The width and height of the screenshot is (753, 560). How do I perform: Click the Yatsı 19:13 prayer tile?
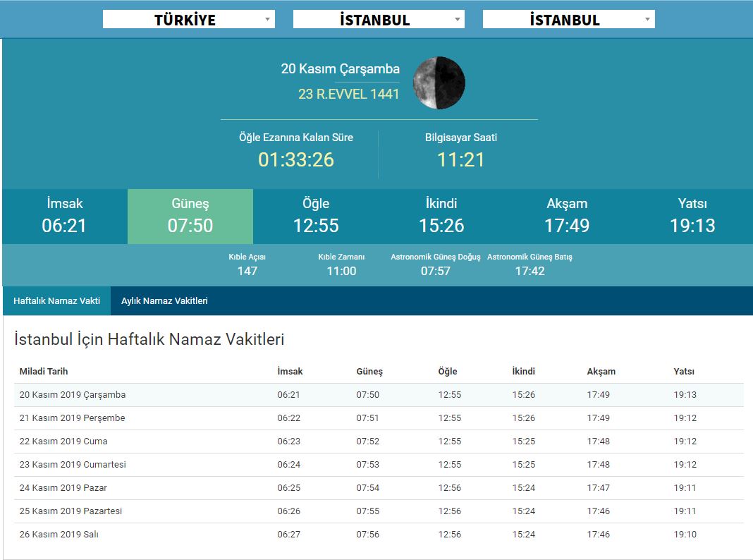coord(692,216)
